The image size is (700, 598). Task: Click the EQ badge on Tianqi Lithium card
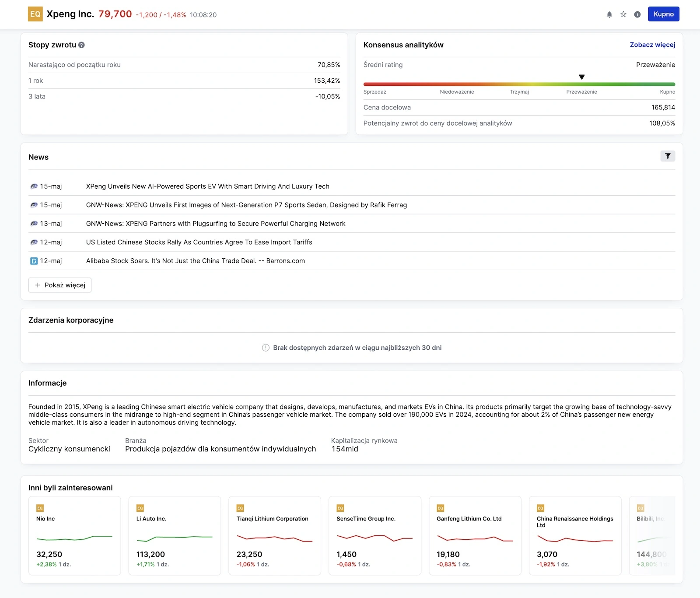[240, 508]
